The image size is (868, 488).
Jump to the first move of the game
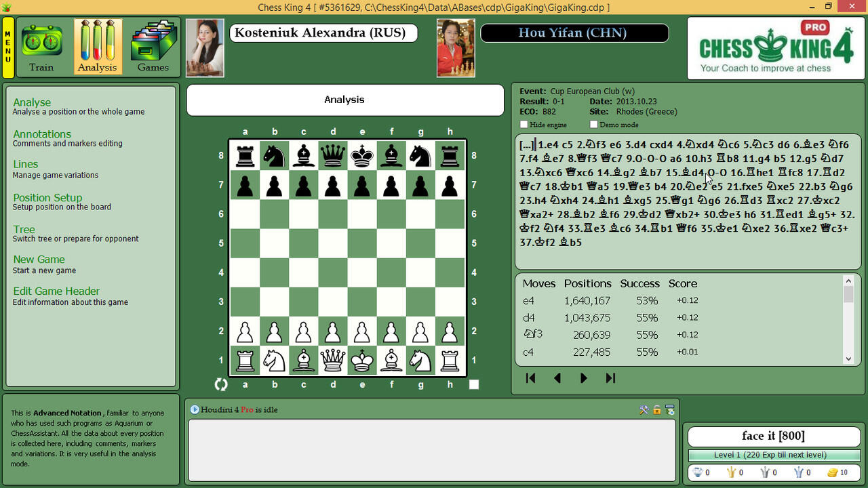(x=531, y=378)
